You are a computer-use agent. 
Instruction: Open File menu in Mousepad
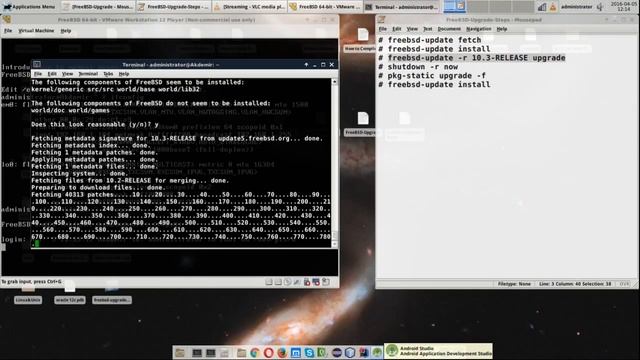(382, 29)
